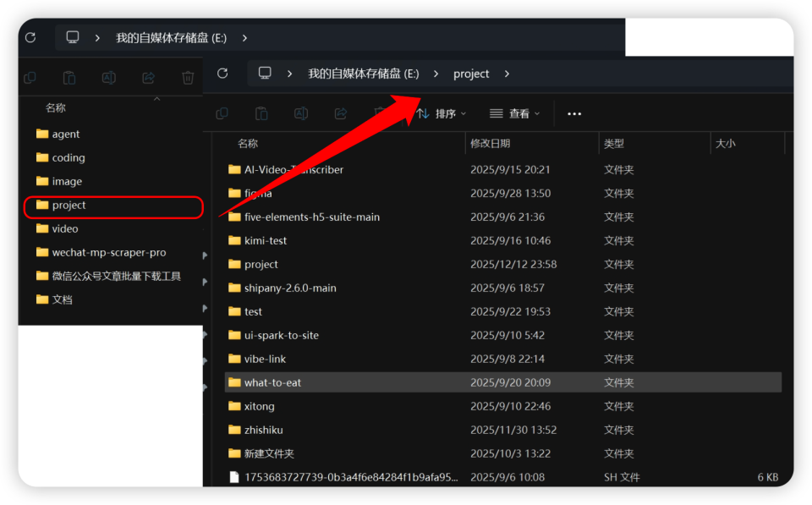Expand chevron after the PC icon in the front window
812x505 pixels.
pyautogui.click(x=289, y=74)
